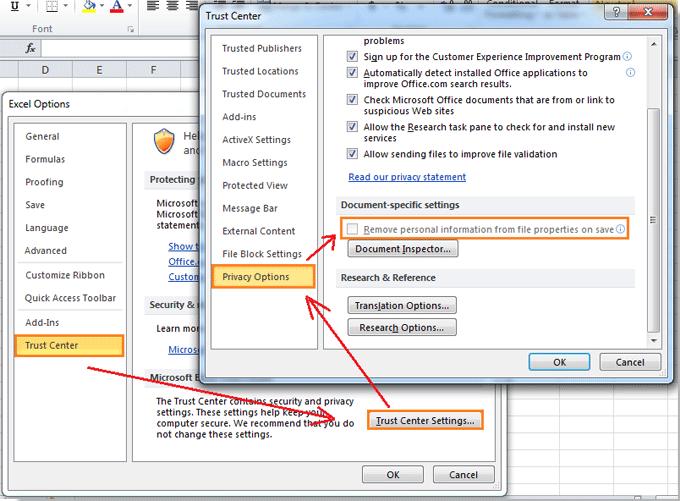
Task: Click Trust Center Settings button
Action: [x=425, y=420]
